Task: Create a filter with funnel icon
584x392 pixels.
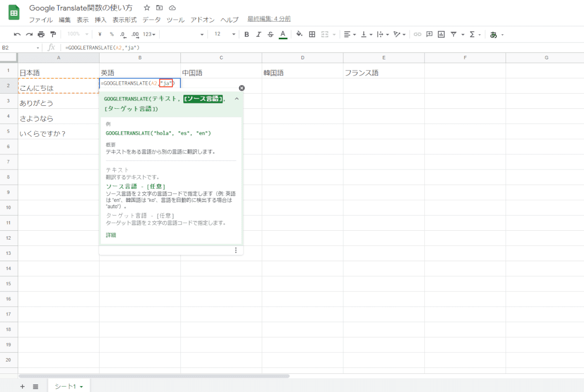Action: 454,34
